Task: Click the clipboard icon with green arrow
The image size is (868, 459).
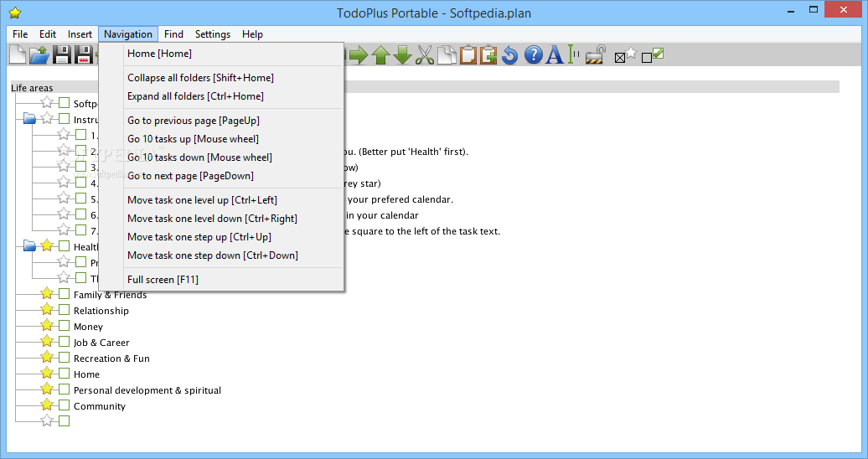Action: (488, 54)
